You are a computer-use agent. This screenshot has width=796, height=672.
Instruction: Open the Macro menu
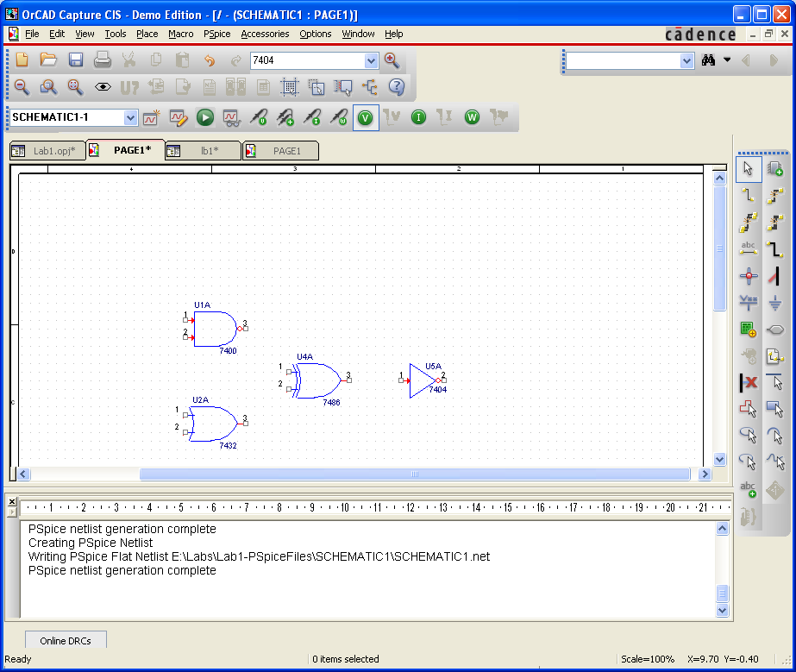click(x=181, y=34)
